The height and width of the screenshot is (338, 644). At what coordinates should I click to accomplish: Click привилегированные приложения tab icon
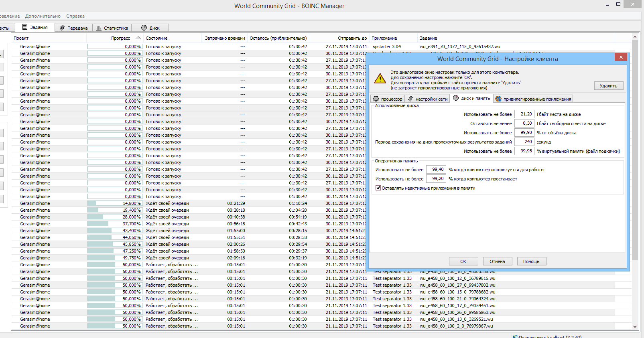[498, 99]
